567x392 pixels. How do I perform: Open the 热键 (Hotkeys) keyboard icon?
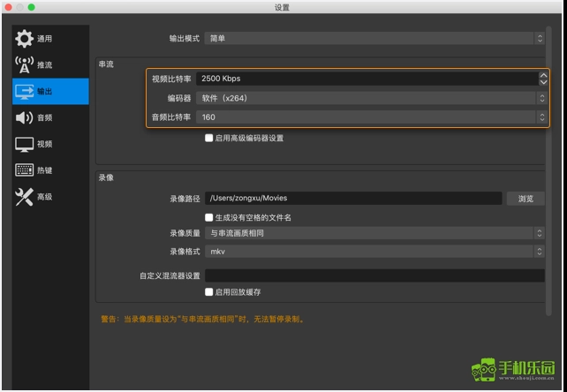coord(25,170)
